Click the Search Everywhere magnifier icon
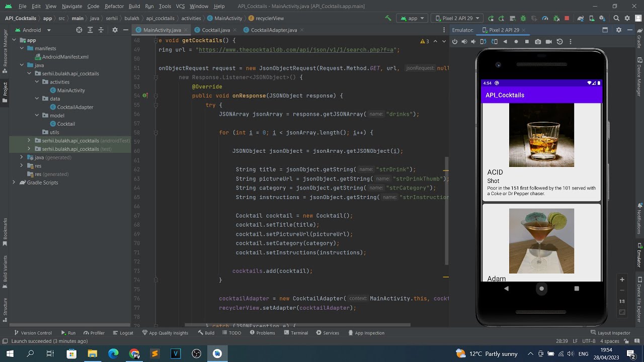 pos(616,18)
